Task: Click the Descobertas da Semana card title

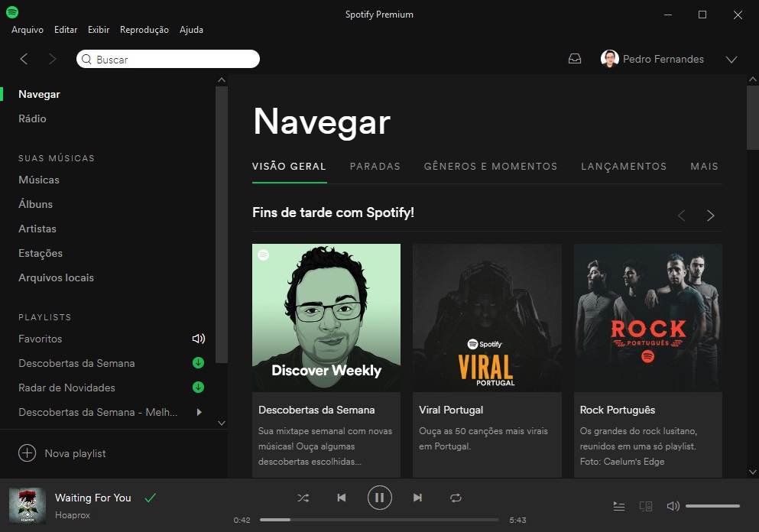Action: pyautogui.click(x=316, y=410)
